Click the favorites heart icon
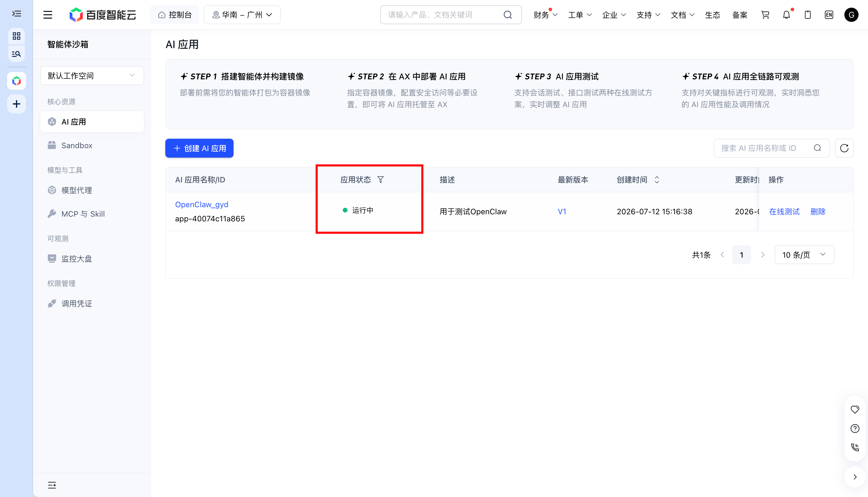Image resolution: width=868 pixels, height=497 pixels. coord(855,409)
